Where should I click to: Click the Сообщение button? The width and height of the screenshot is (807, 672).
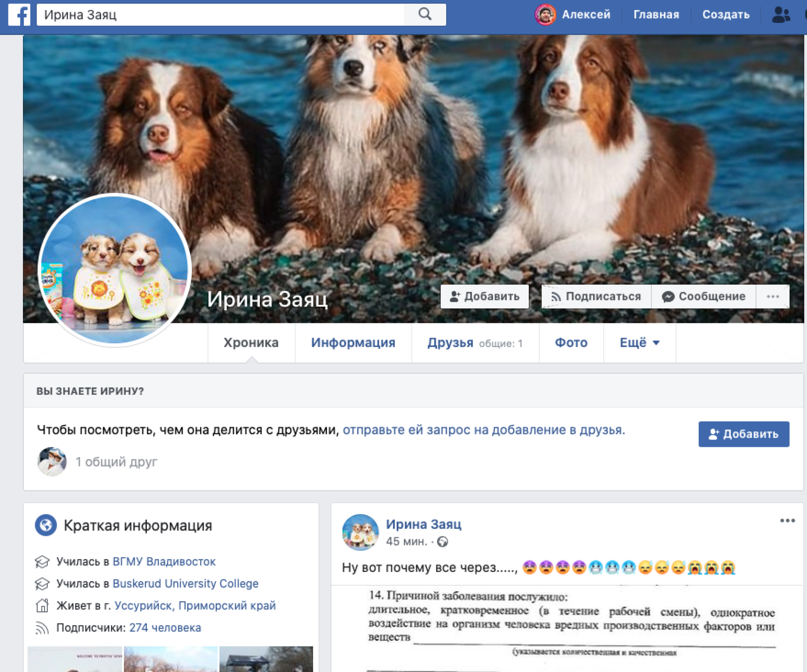coord(703,296)
